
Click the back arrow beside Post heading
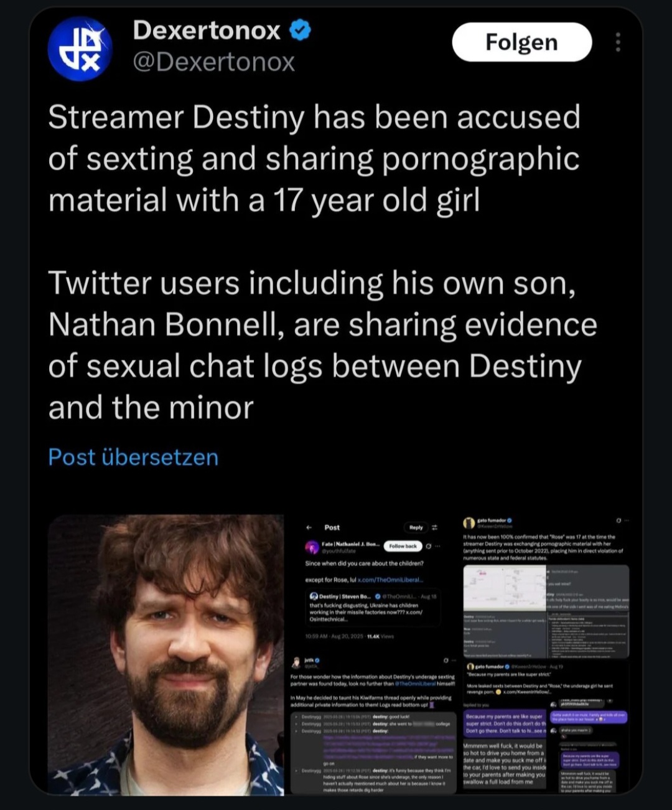tap(309, 527)
